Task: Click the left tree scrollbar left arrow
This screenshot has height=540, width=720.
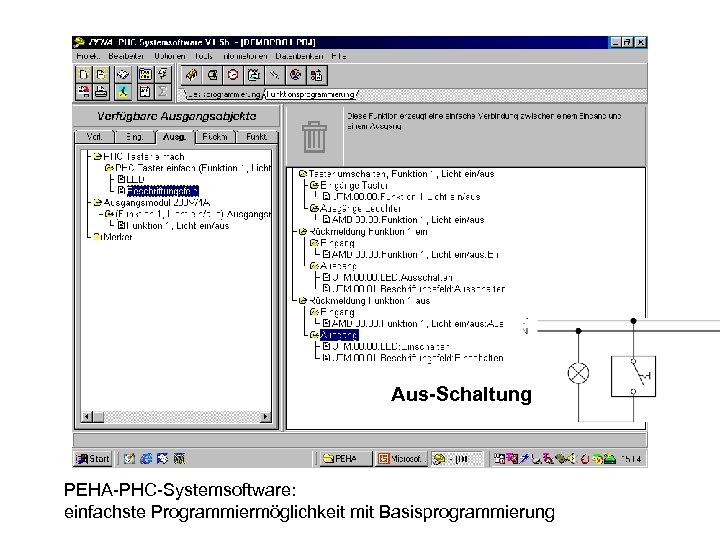Action: [x=87, y=417]
